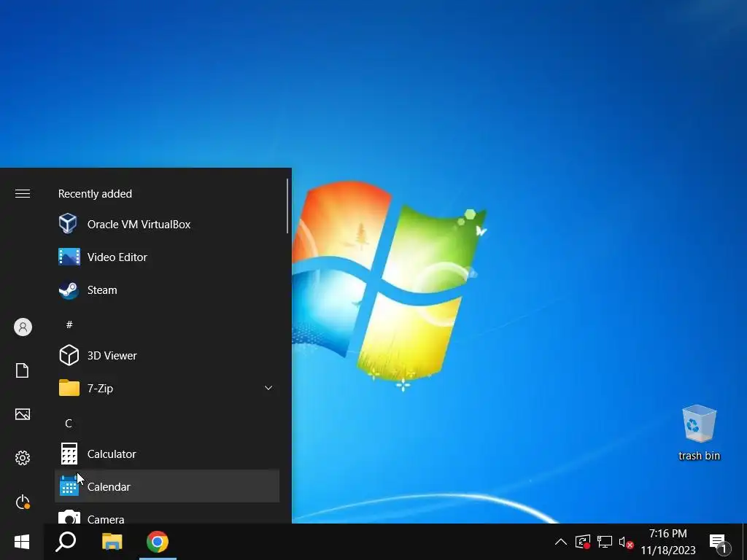The width and height of the screenshot is (747, 560).
Task: Open Pictures from Start sidebar
Action: 23,414
